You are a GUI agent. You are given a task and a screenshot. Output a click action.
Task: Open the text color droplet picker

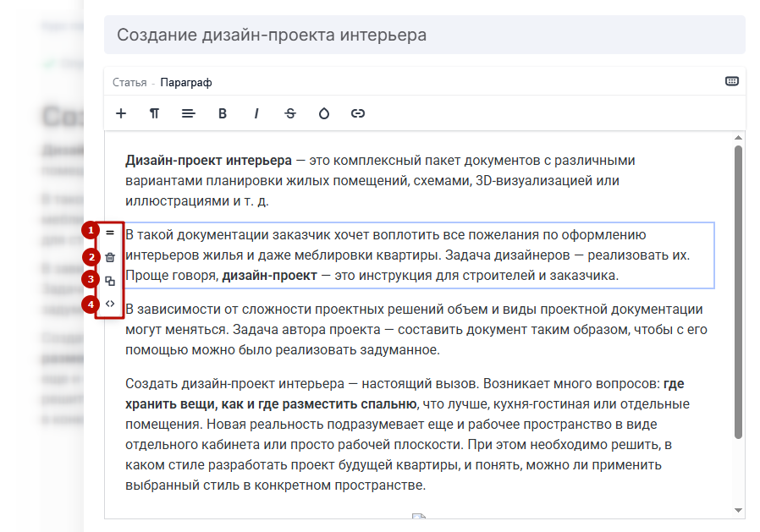pyautogui.click(x=324, y=113)
